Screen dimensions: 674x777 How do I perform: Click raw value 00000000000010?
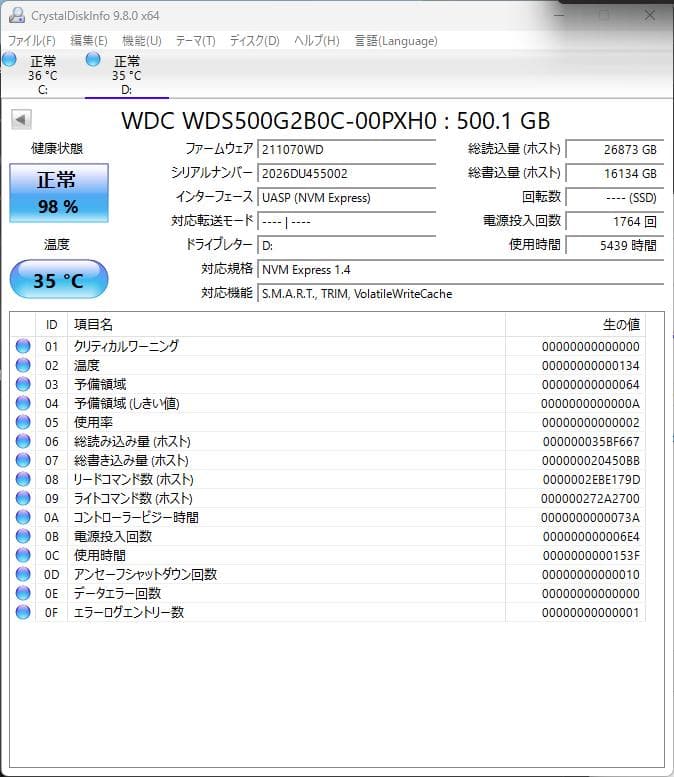tap(590, 574)
